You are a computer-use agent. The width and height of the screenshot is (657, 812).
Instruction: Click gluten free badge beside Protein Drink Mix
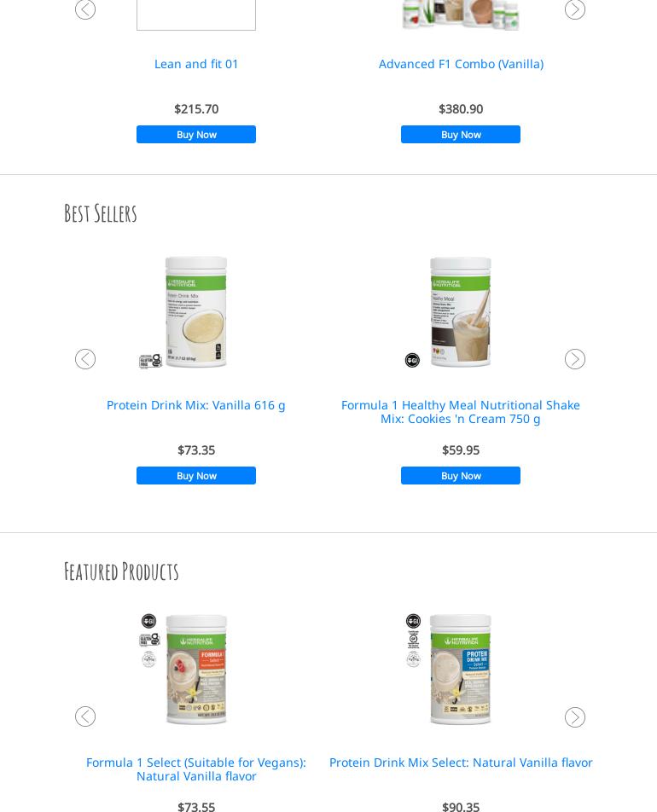pyautogui.click(x=150, y=361)
